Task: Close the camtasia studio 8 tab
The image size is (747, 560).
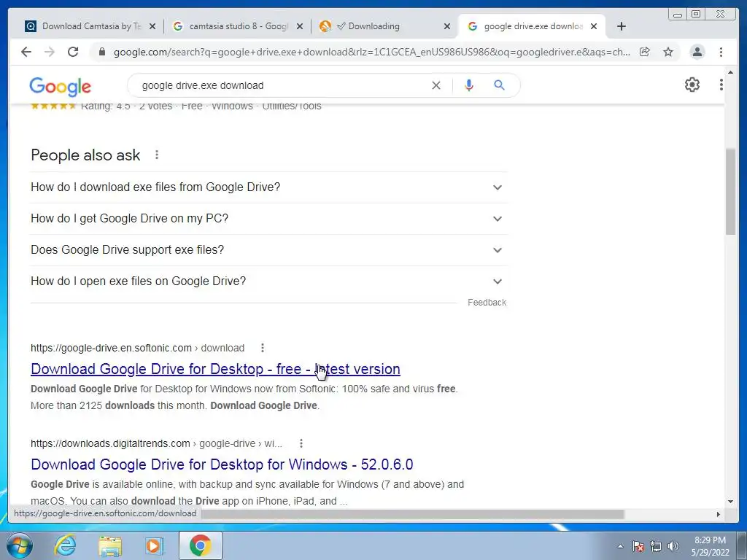Action: (x=299, y=27)
